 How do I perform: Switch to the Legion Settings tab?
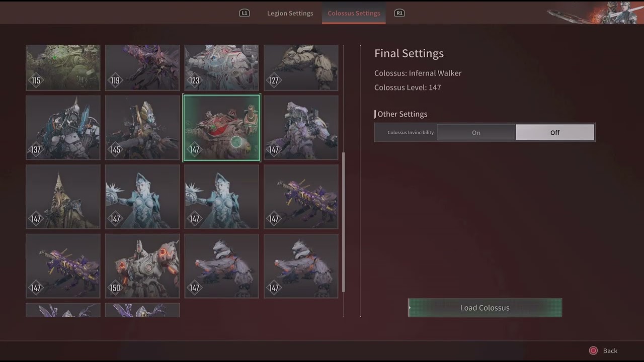(290, 13)
